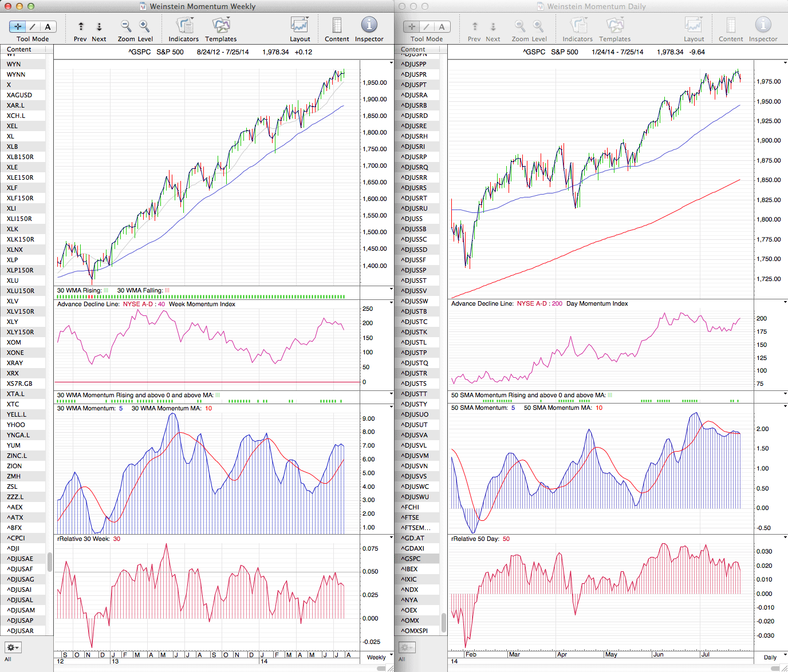The image size is (788, 672).
Task: Show the Inspector panel in Weekly window
Action: coord(369,26)
